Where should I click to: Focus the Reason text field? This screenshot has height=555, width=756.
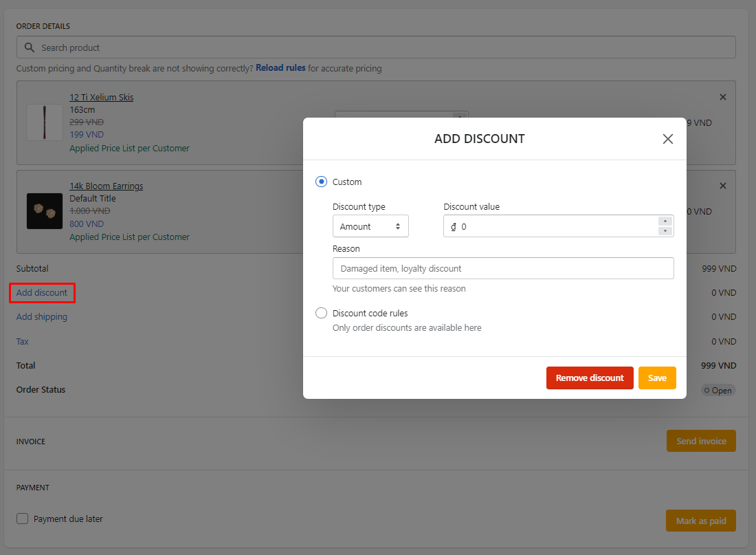(502, 268)
